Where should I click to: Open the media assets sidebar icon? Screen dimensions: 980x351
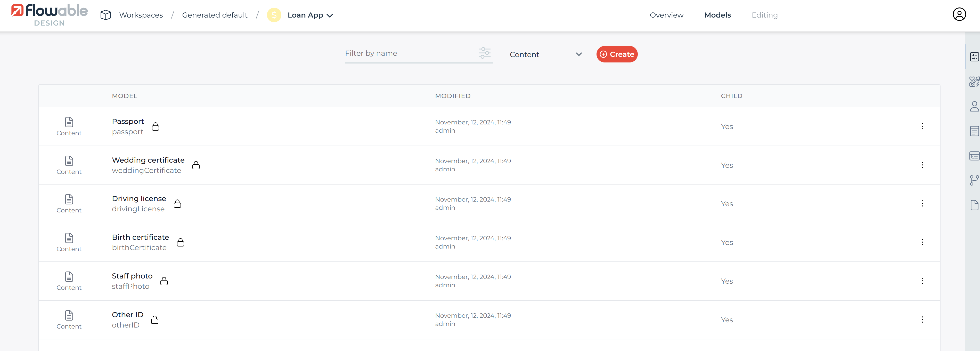point(974,82)
